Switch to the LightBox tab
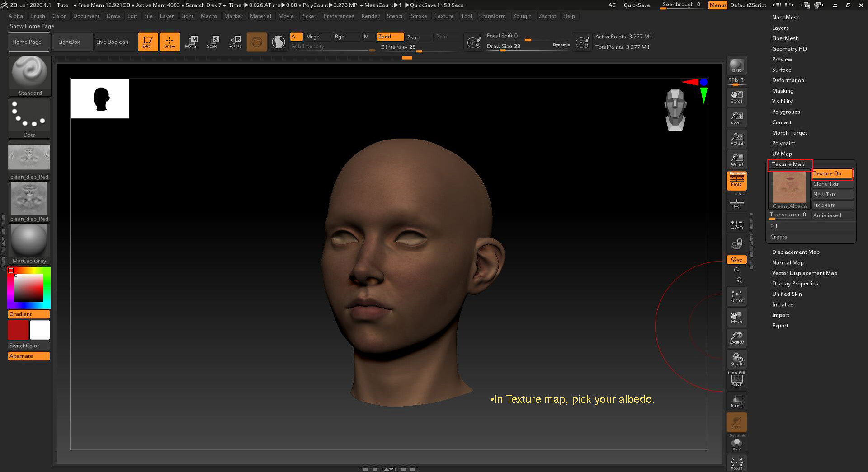The image size is (868, 472). point(70,42)
